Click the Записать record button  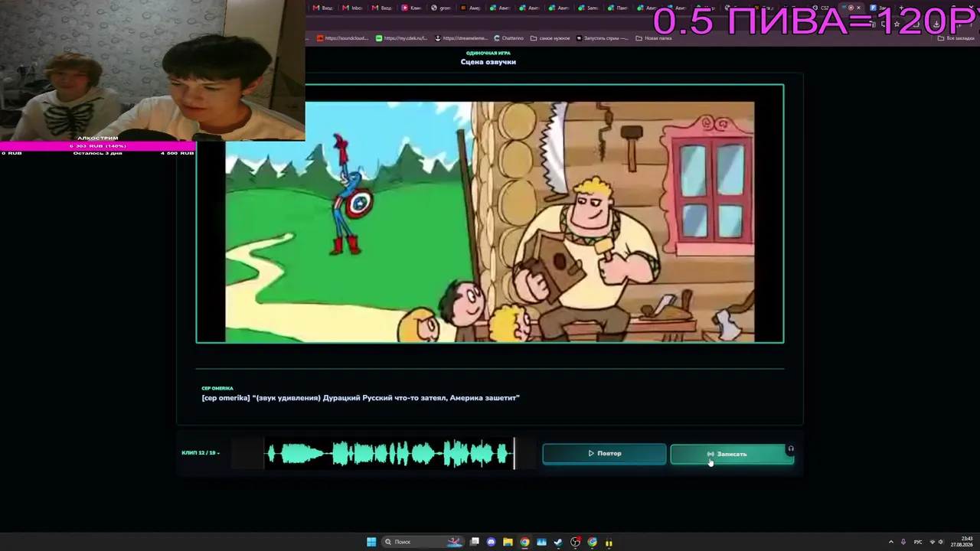(732, 455)
